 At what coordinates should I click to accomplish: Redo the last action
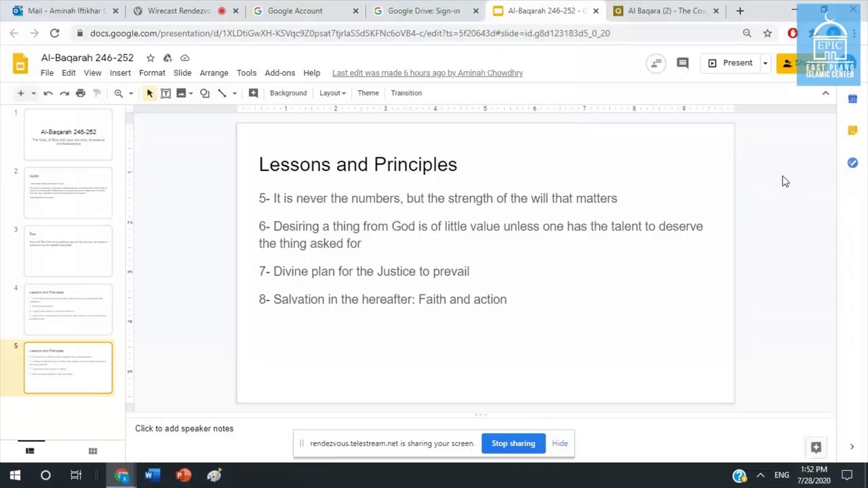coord(64,93)
